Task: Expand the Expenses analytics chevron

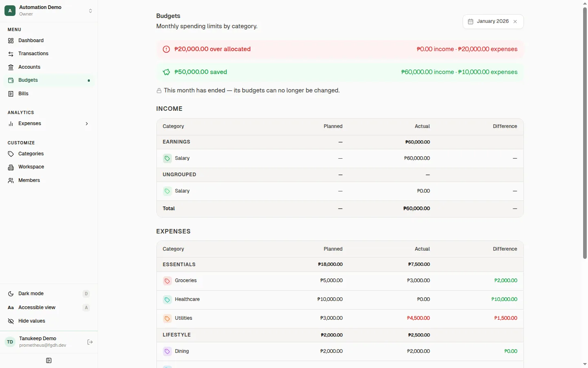Action: (87, 123)
